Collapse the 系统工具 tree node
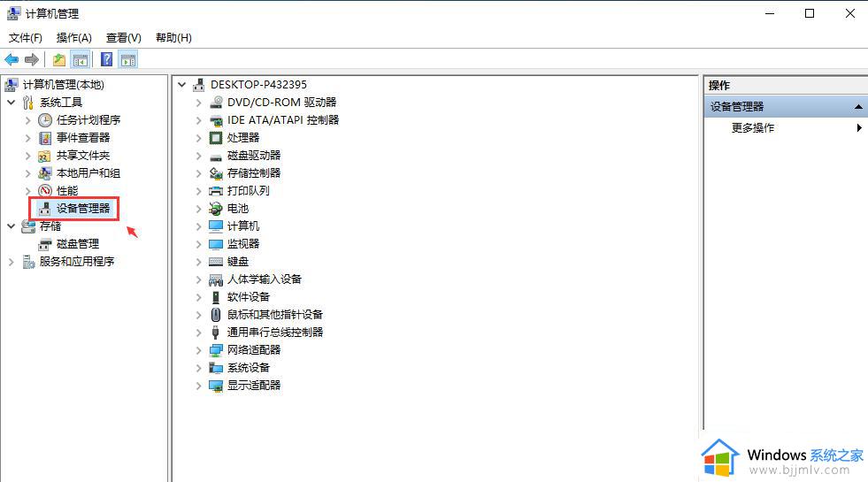This screenshot has width=868, height=482. pyautogui.click(x=12, y=103)
